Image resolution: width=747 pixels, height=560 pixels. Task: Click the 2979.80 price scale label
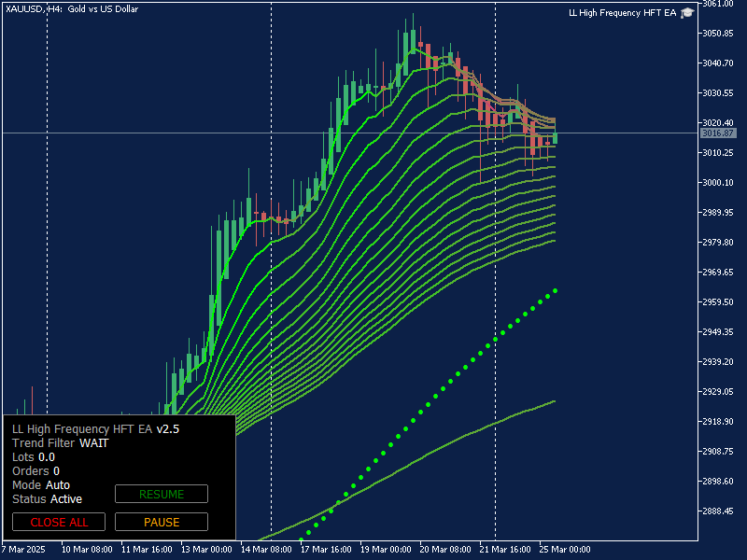[718, 242]
